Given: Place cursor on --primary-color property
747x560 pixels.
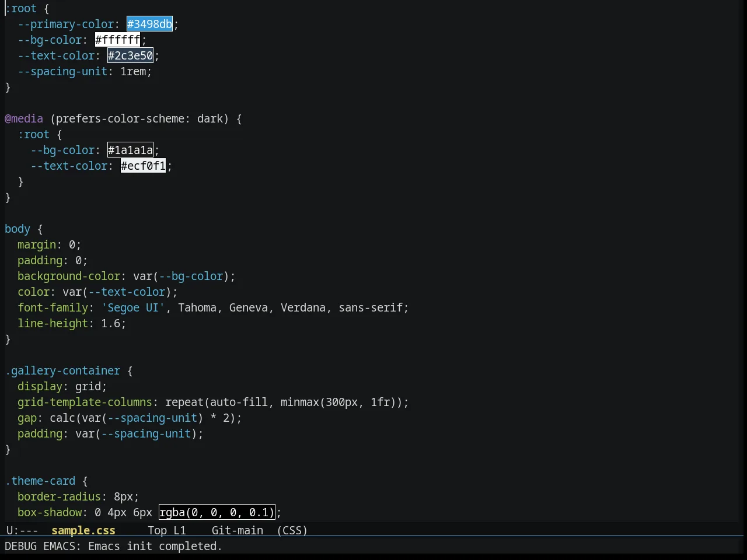Looking at the screenshot, I should pos(65,24).
